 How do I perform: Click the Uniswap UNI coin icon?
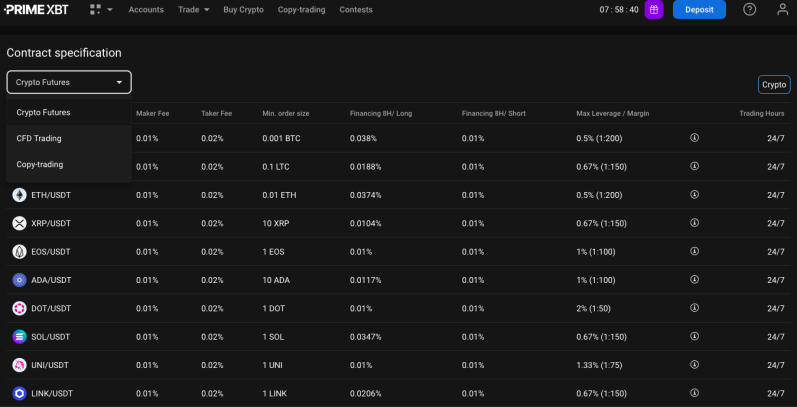pos(19,365)
